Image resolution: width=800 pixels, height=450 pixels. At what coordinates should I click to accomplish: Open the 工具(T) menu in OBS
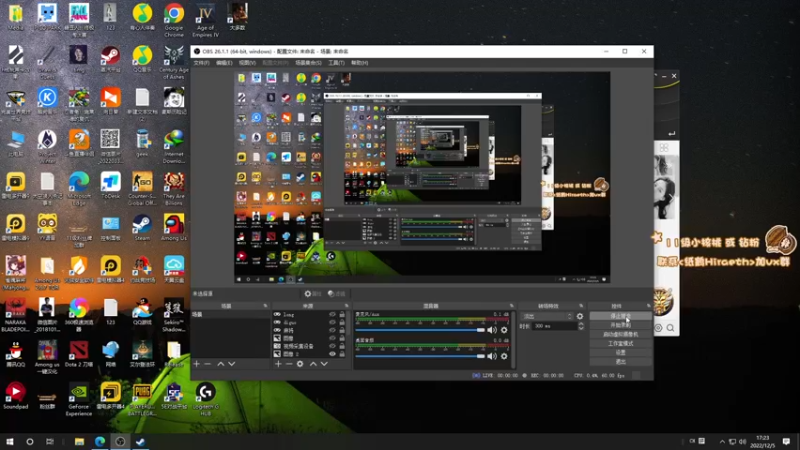tap(336, 63)
